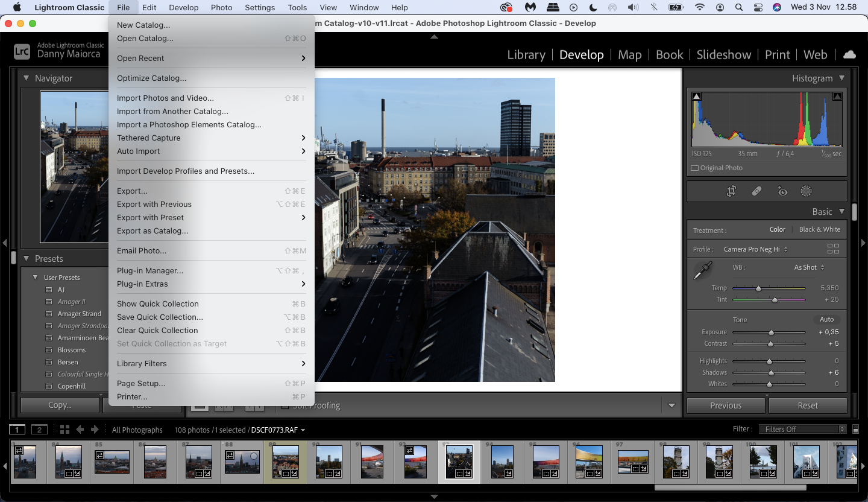Image resolution: width=868 pixels, height=502 pixels.
Task: Click the Wi-Fi status icon
Action: (x=699, y=7)
